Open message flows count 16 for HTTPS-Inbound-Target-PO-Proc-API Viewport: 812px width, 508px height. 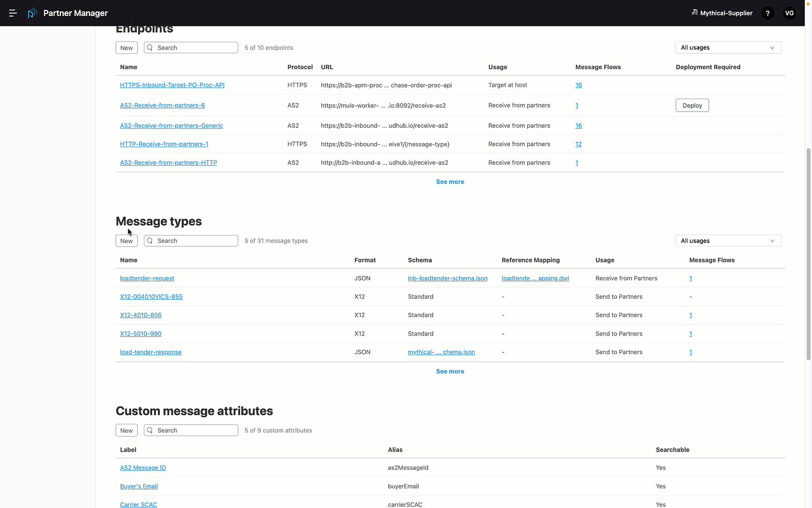tap(578, 85)
